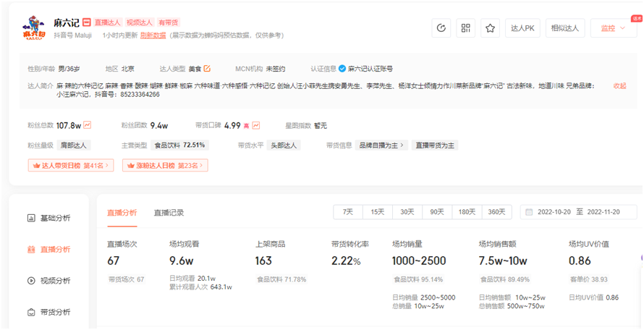The image size is (644, 330).
Task: Click 客单价 38.93 text
Action: click(588, 279)
